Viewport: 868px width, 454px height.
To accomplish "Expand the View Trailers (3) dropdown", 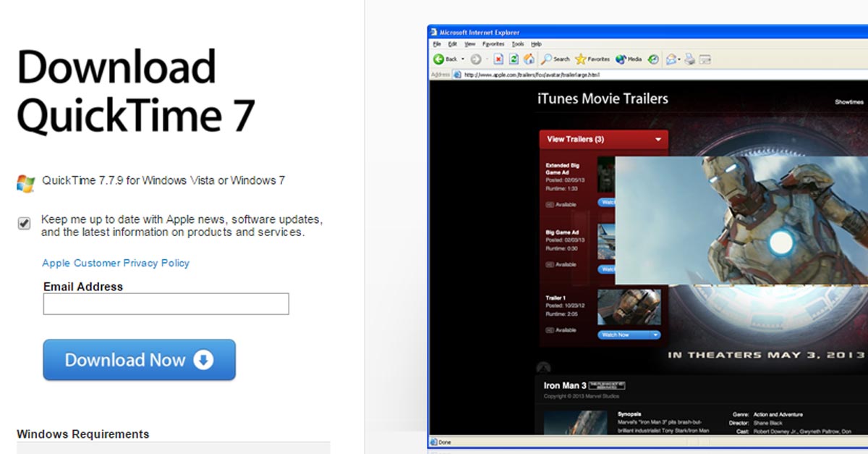I will (658, 139).
